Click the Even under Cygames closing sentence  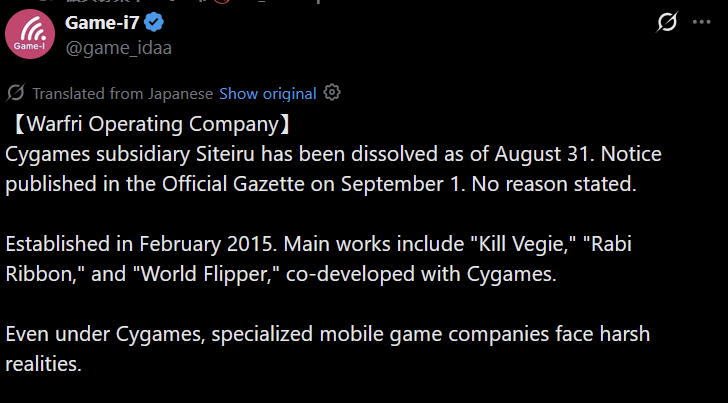tap(327, 348)
